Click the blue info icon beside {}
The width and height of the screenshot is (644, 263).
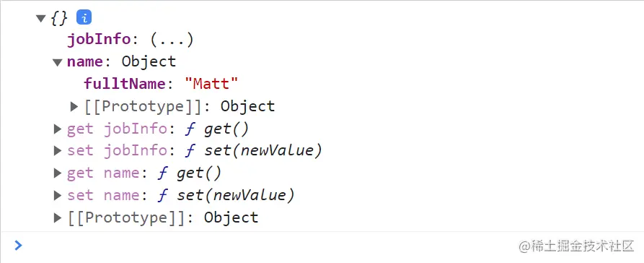[x=84, y=17]
